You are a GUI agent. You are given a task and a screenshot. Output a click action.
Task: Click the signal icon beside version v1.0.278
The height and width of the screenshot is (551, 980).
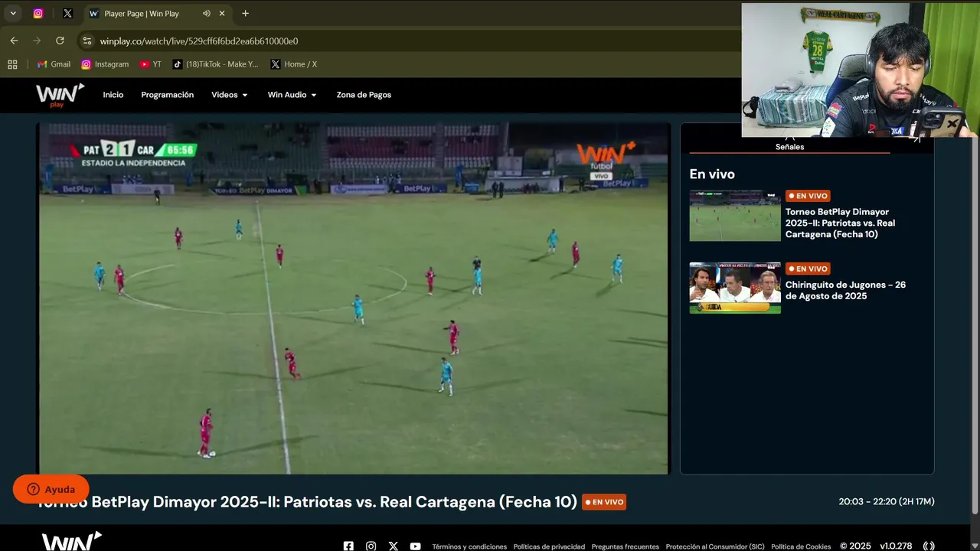click(929, 546)
